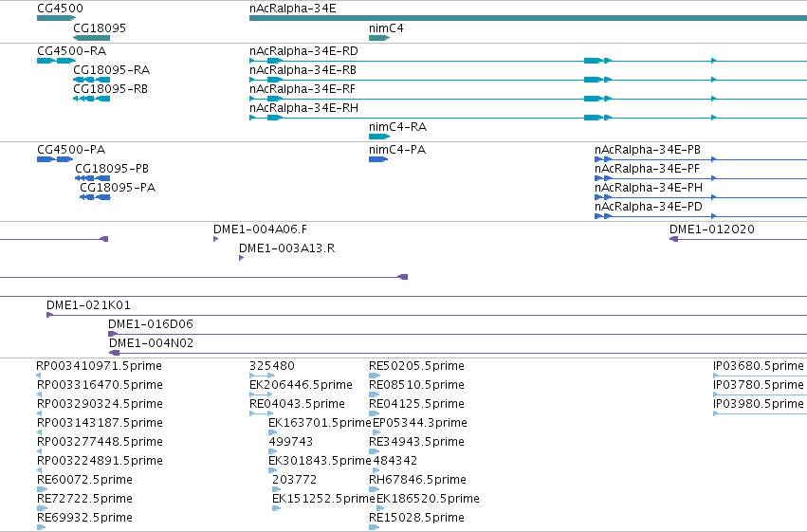Click EST label RP003277448.5prime
The width and height of the screenshot is (807, 532).
(x=100, y=442)
